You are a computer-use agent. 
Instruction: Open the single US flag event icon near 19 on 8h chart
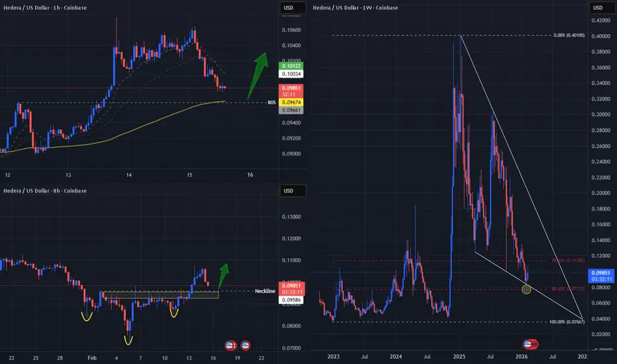(245, 345)
